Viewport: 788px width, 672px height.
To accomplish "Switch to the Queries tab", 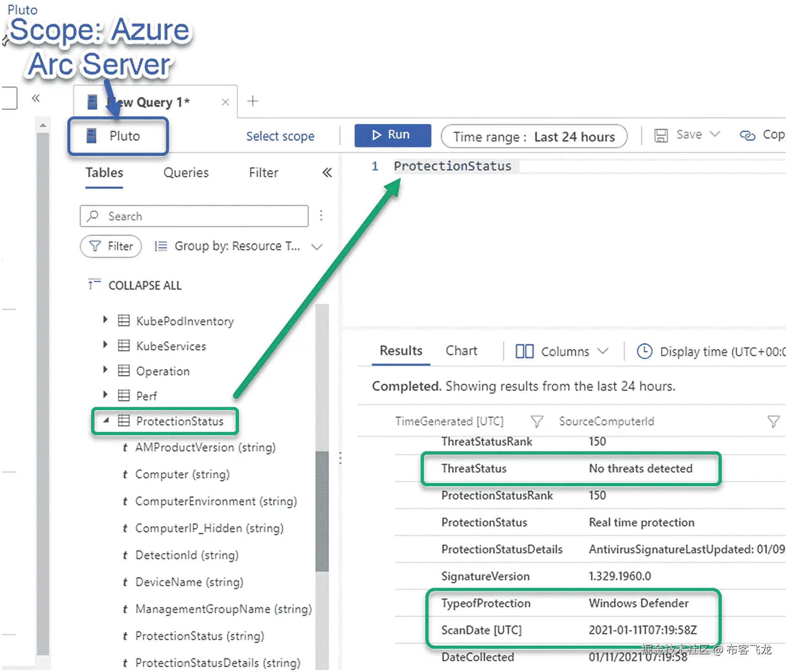I will tap(186, 173).
